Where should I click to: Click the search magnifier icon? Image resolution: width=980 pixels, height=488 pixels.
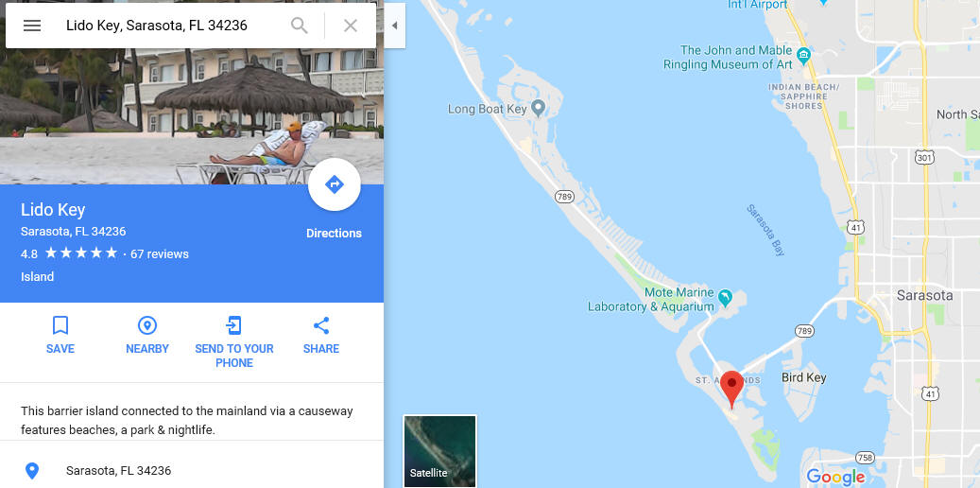[x=300, y=26]
